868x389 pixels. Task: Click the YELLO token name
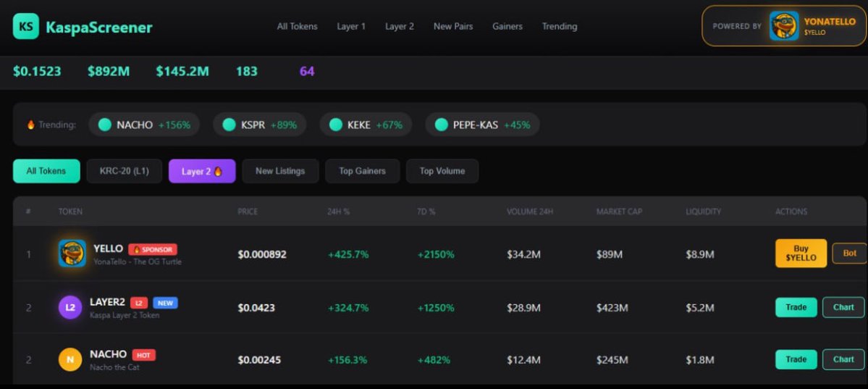click(x=109, y=248)
